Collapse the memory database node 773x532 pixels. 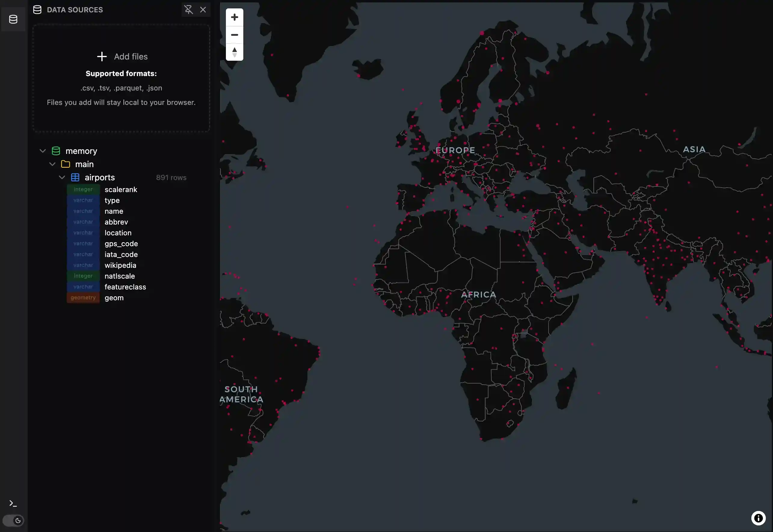[x=43, y=151]
